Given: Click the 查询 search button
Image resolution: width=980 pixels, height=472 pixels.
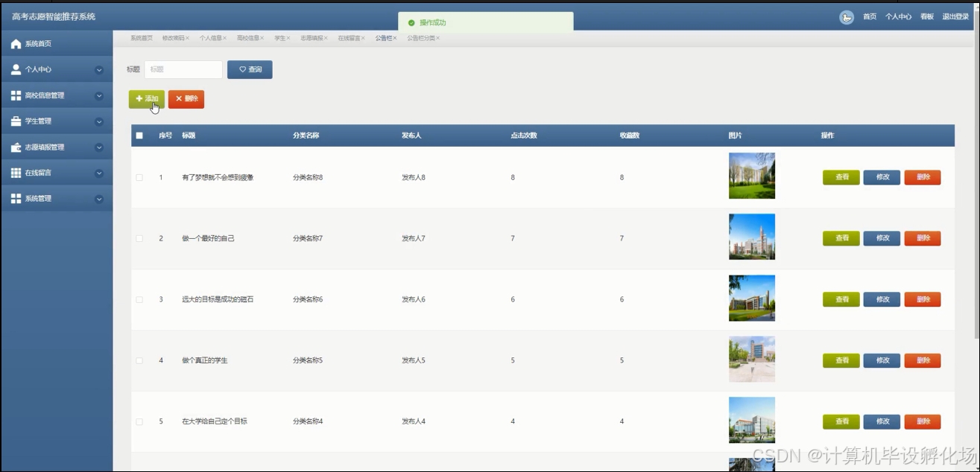Looking at the screenshot, I should point(250,69).
